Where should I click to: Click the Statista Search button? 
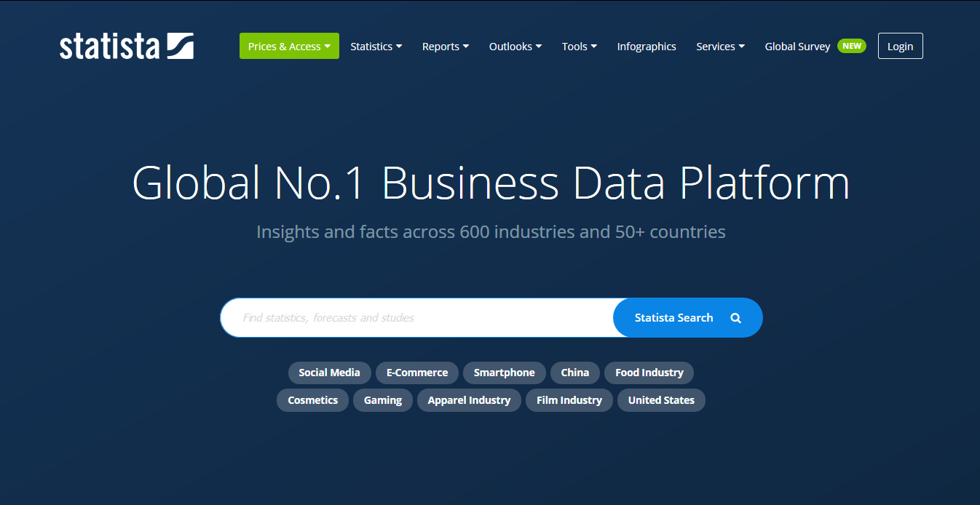(x=673, y=318)
